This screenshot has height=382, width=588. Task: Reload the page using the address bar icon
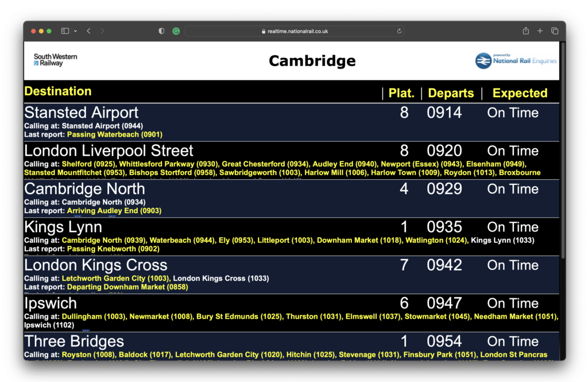click(400, 31)
